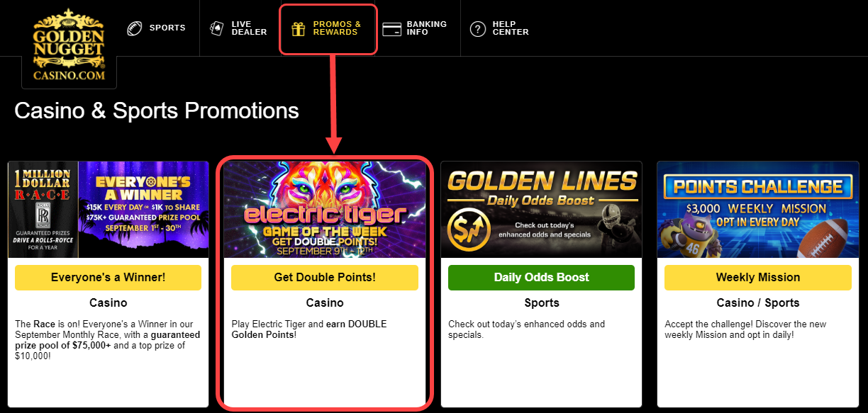Click the football Sports icon

[135, 28]
